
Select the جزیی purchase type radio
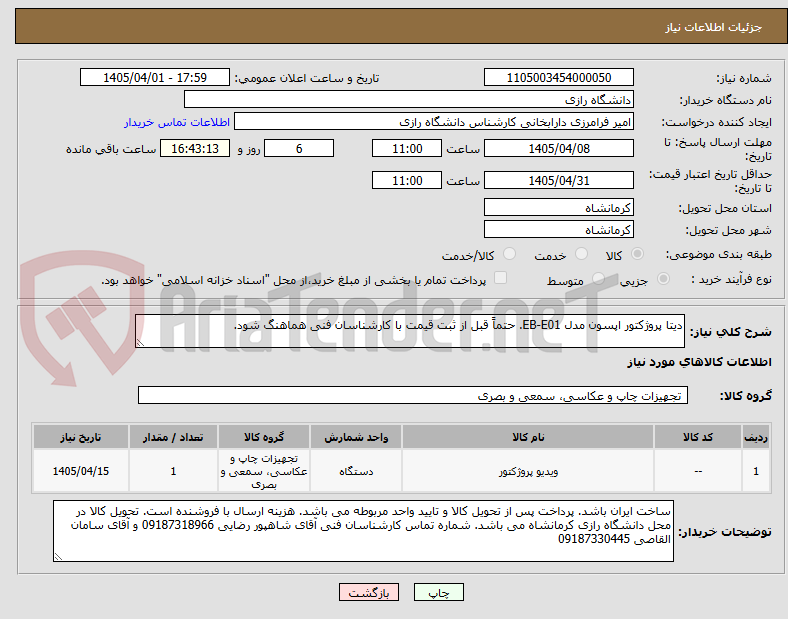tap(663, 279)
